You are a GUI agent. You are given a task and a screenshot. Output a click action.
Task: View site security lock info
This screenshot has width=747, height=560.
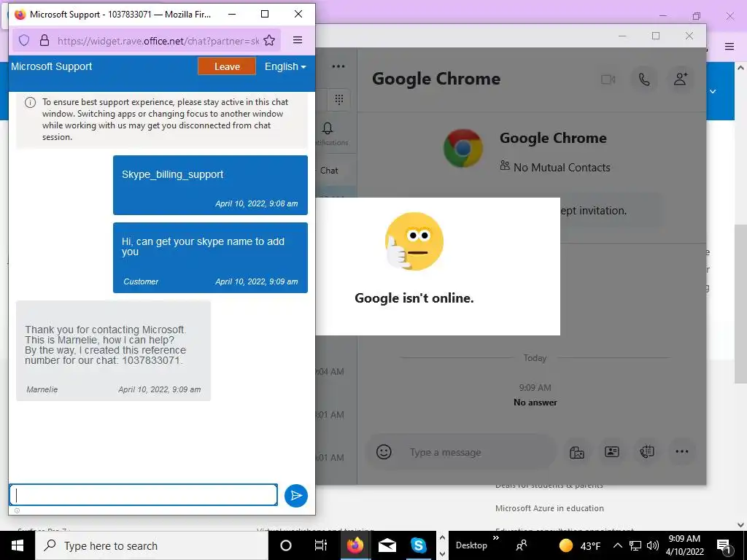[44, 41]
